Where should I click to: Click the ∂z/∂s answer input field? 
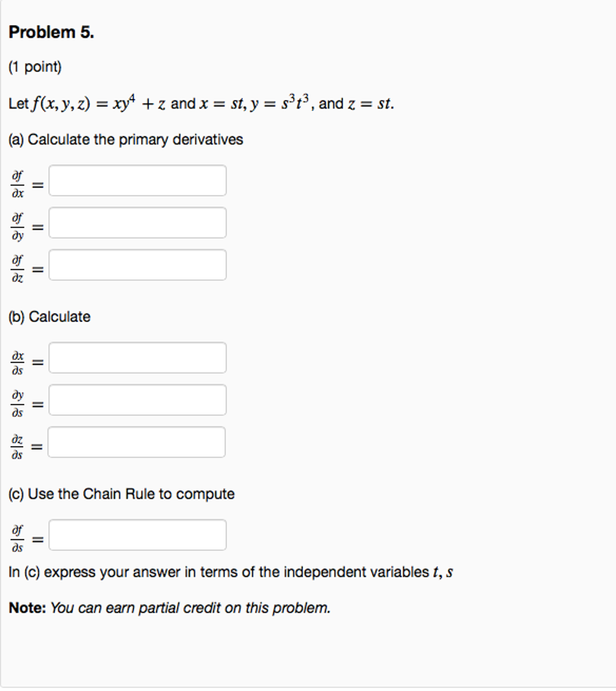point(138,442)
